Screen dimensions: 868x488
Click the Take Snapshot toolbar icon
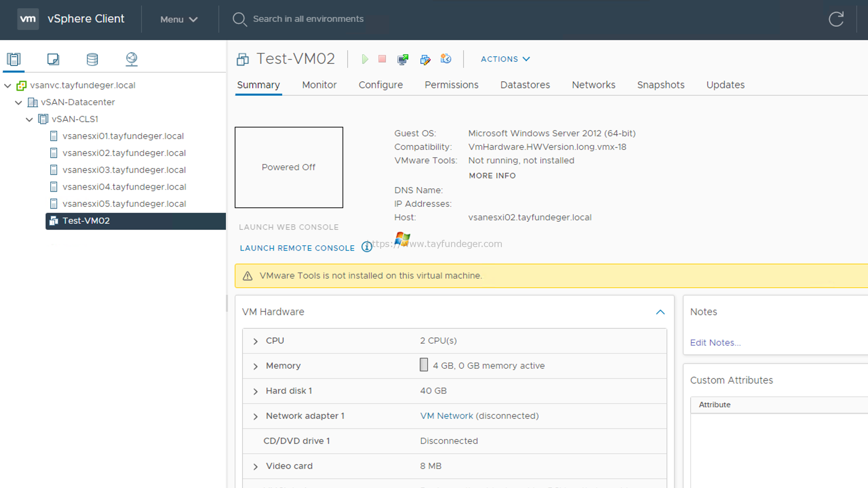point(446,59)
